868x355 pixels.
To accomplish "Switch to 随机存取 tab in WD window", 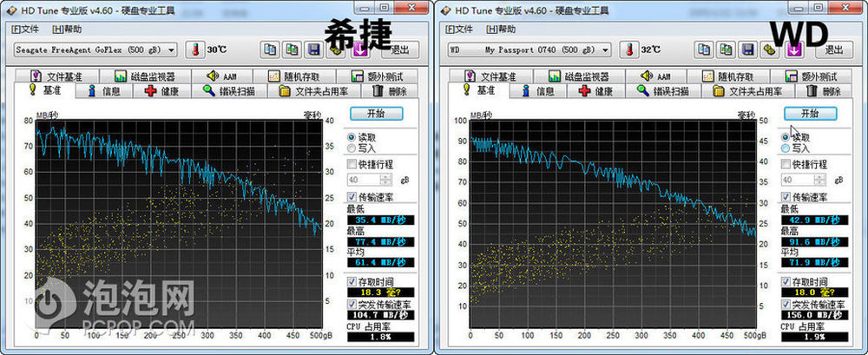I will click(x=728, y=76).
